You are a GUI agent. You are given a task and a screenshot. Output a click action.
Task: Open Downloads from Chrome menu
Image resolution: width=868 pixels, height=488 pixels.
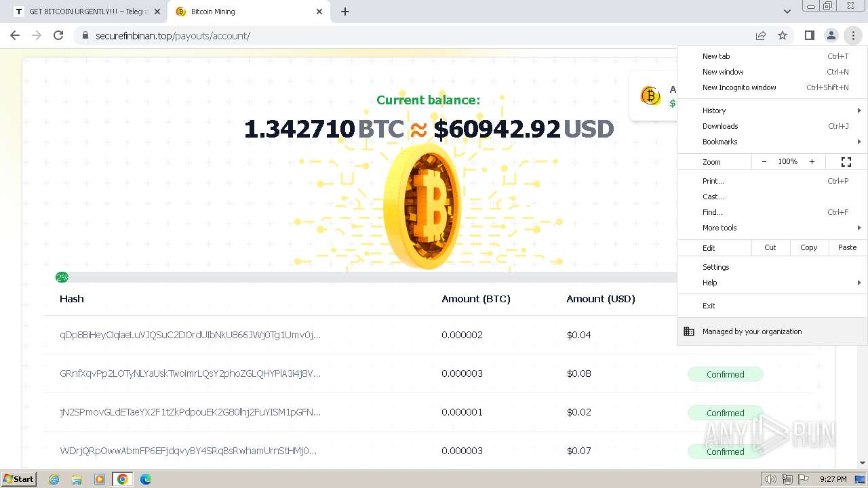(x=772, y=126)
